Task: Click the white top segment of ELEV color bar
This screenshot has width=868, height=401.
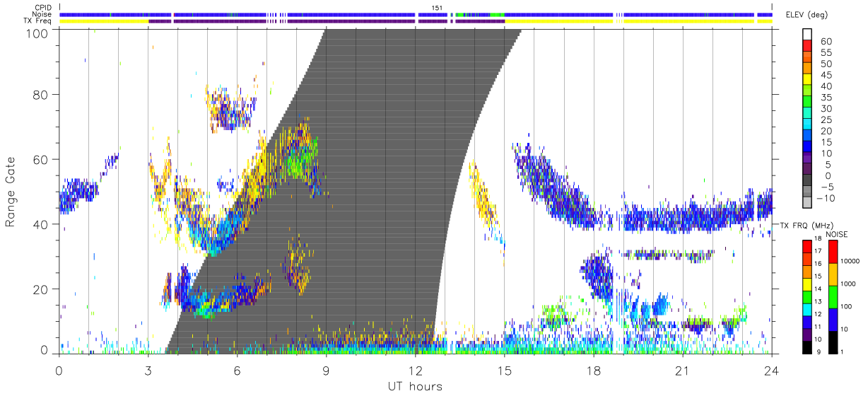Action: tap(809, 35)
